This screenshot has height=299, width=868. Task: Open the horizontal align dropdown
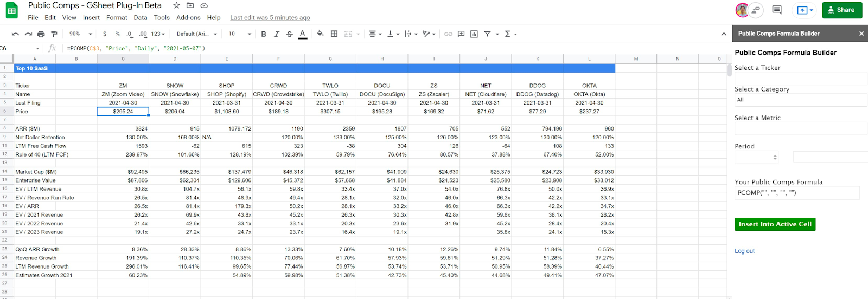[375, 34]
